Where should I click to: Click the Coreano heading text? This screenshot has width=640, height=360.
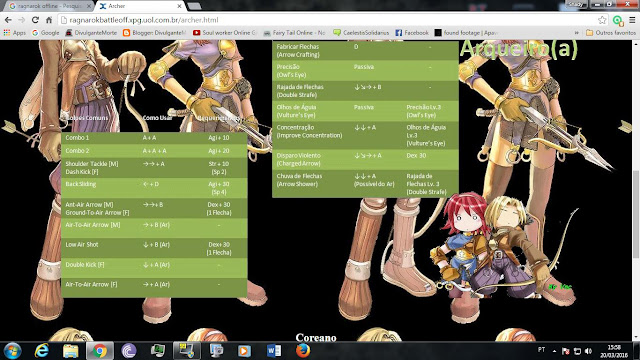tap(316, 338)
